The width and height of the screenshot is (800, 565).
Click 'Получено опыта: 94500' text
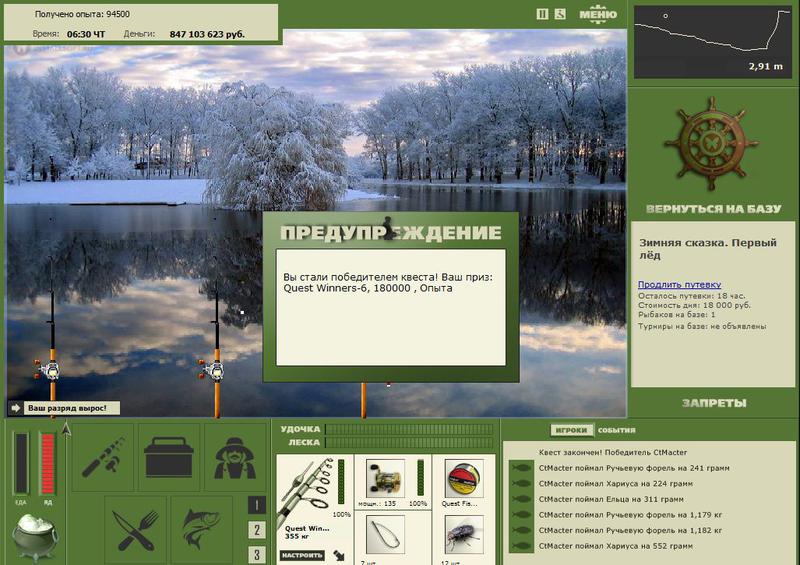click(x=82, y=14)
